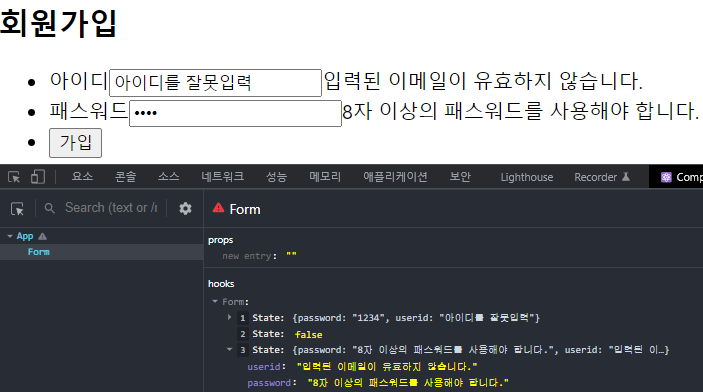Image resolution: width=703 pixels, height=392 pixels.
Task: Click the warning triangle beside App
Action: pos(43,236)
